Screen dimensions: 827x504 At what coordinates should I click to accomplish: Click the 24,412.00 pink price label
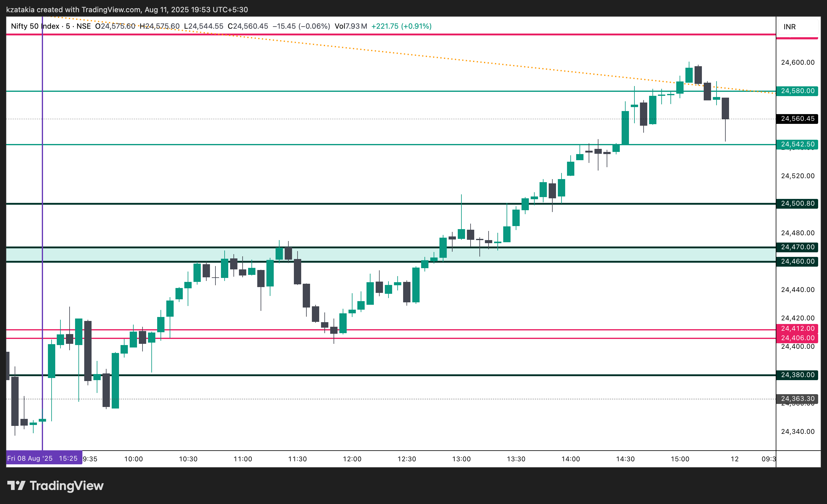(797, 329)
